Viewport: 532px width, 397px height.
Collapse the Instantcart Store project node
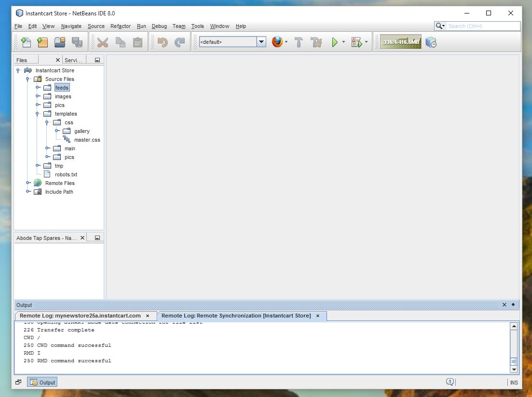pos(18,70)
